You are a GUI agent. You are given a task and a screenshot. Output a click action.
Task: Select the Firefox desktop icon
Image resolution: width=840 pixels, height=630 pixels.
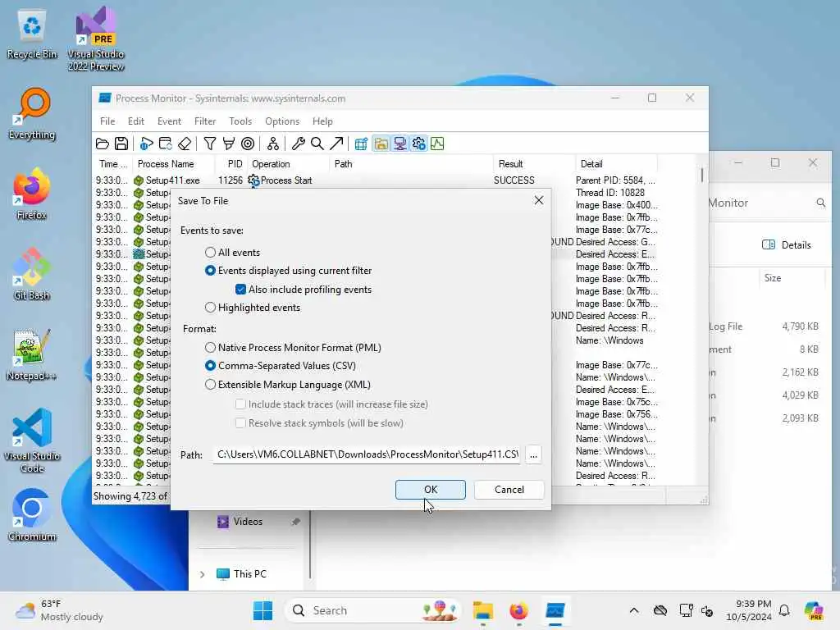(x=32, y=194)
